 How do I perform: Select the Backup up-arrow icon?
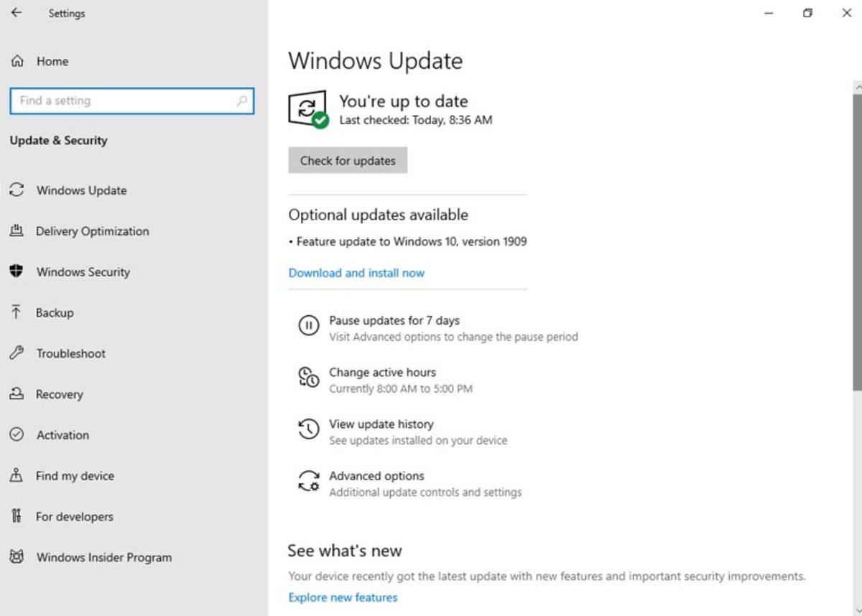click(16, 312)
